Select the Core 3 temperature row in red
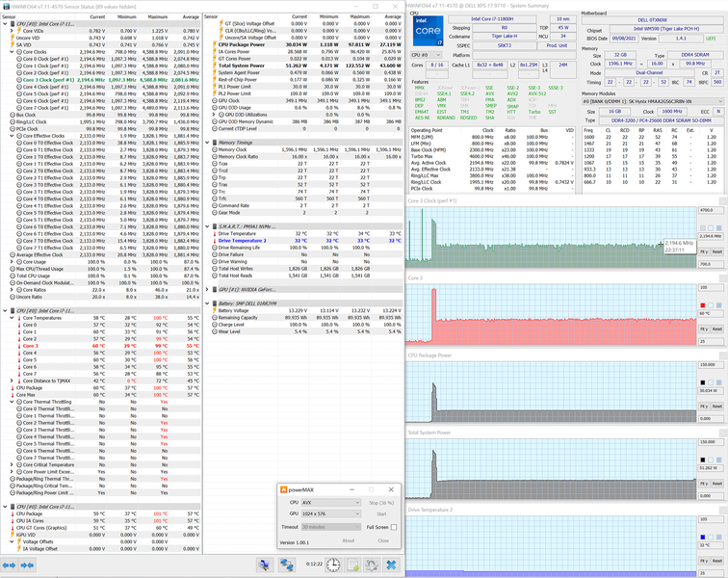Image resolution: width=728 pixels, height=578 pixels. 101,346
